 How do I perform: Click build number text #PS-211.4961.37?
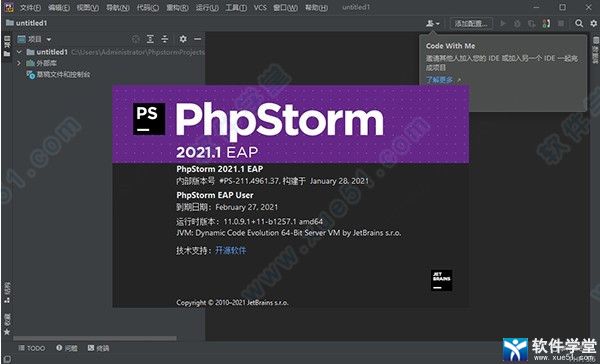[x=250, y=181]
